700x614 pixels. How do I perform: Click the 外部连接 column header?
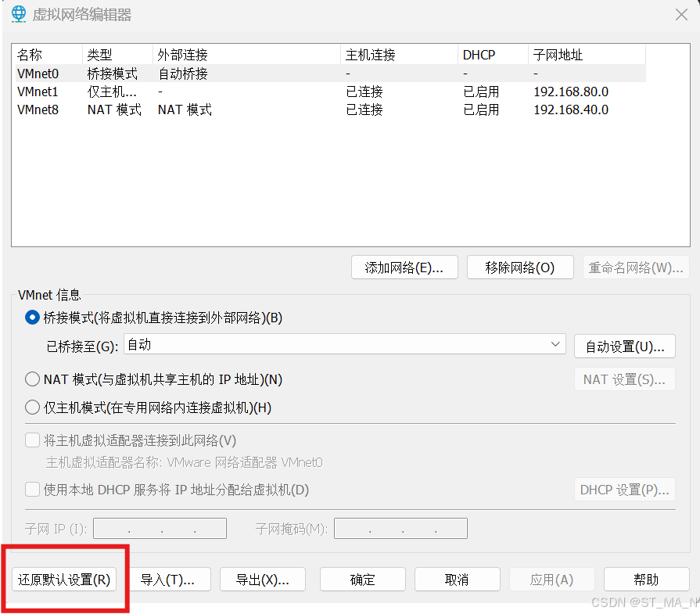click(x=247, y=55)
